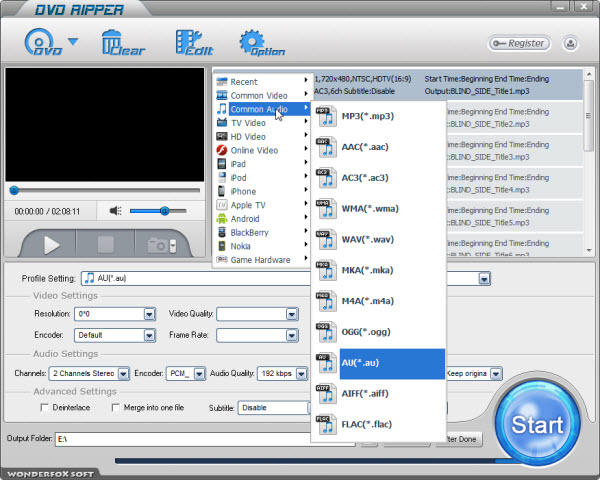Choose the WMA format icon
The width and height of the screenshot is (600, 480).
pyautogui.click(x=326, y=209)
